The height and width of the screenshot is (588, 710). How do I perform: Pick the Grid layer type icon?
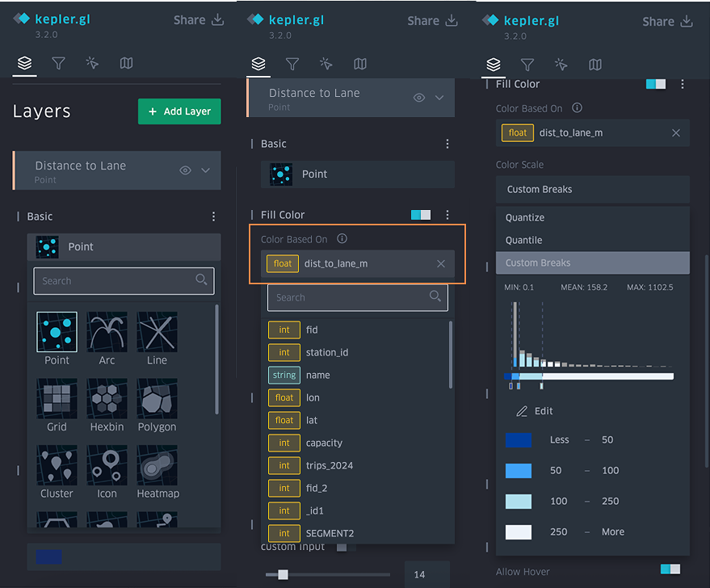click(x=57, y=398)
